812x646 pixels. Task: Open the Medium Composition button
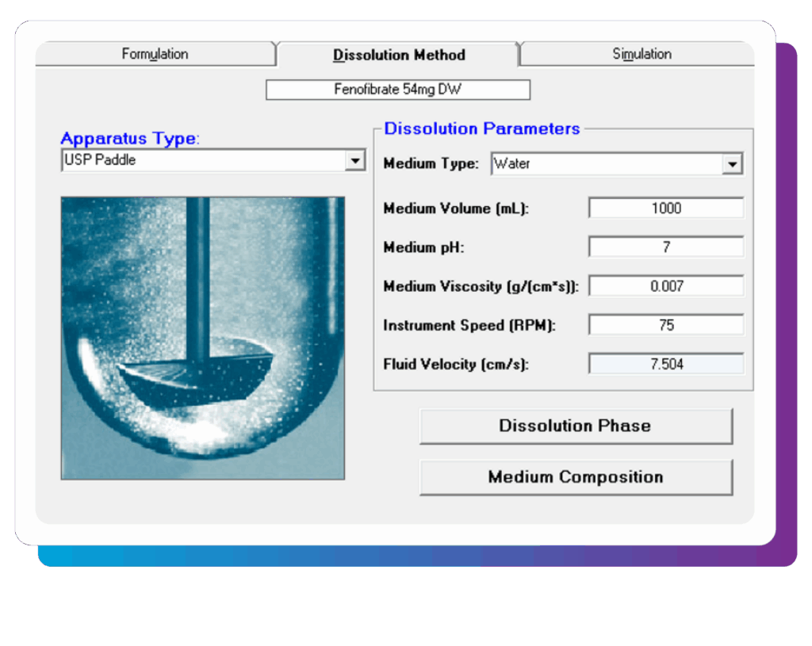(576, 477)
